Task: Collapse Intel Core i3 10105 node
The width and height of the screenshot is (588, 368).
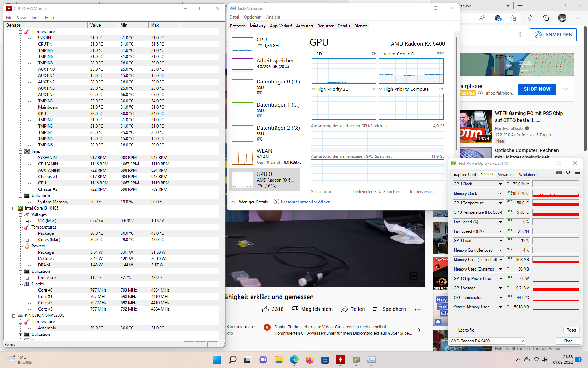Action: pyautogui.click(x=14, y=209)
